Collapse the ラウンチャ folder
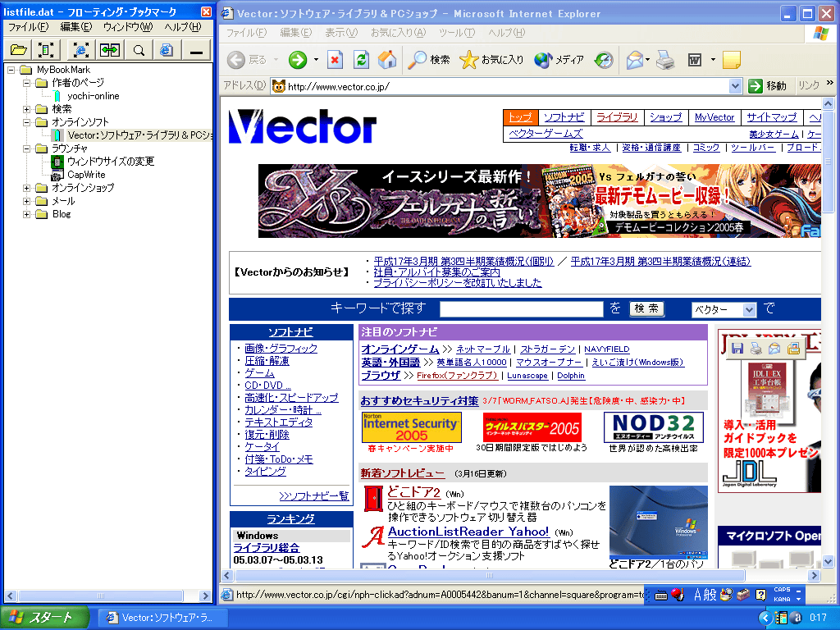This screenshot has width=840, height=630. [x=26, y=148]
